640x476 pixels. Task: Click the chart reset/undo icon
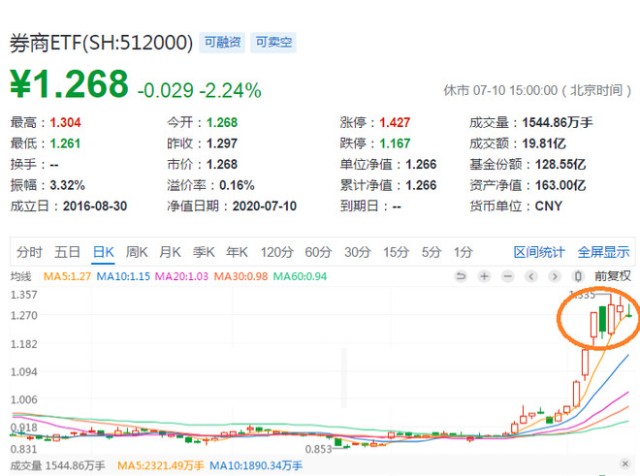pyautogui.click(x=461, y=276)
